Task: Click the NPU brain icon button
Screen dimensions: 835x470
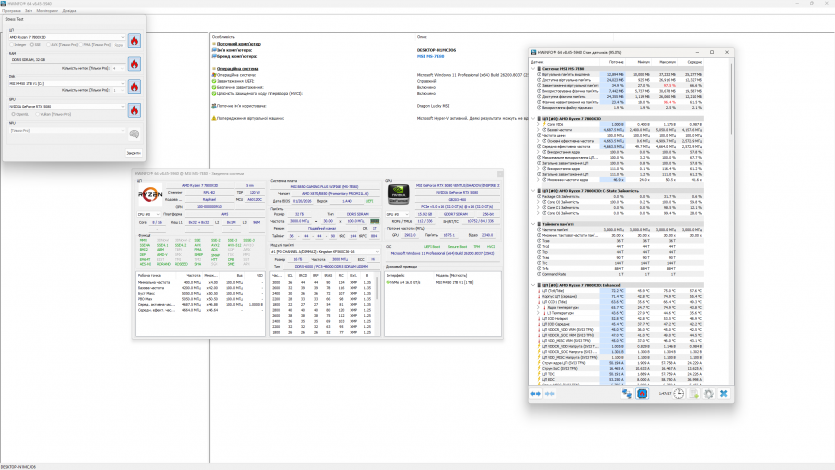Action: point(133,133)
